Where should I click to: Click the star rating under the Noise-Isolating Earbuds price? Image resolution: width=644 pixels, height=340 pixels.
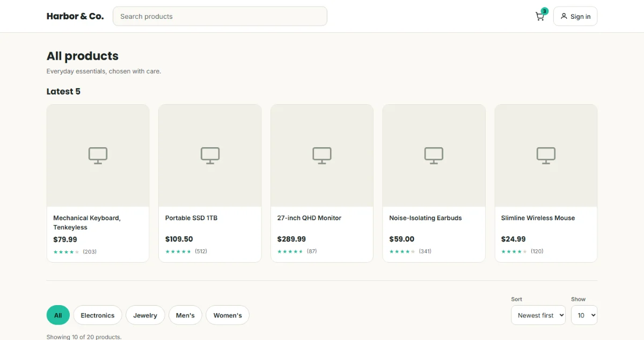[402, 251]
